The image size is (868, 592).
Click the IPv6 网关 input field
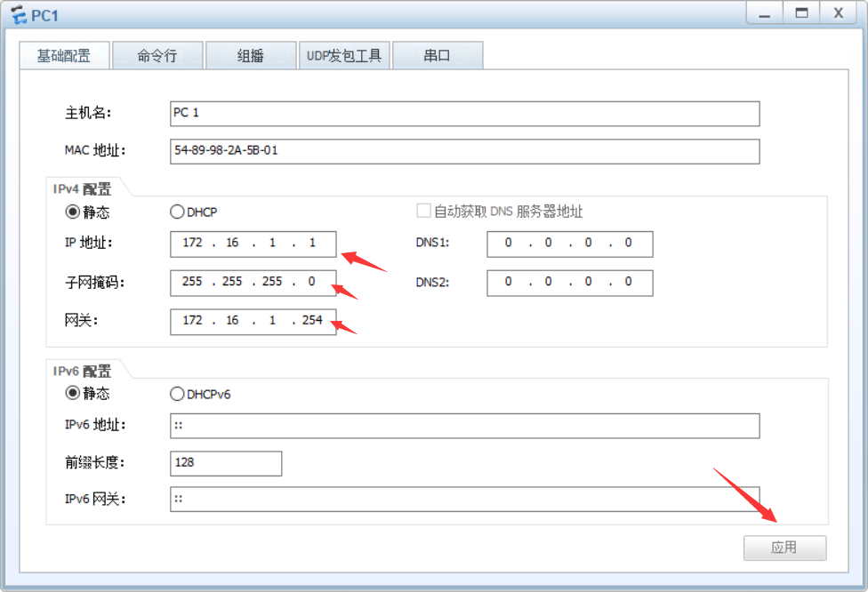pyautogui.click(x=464, y=499)
